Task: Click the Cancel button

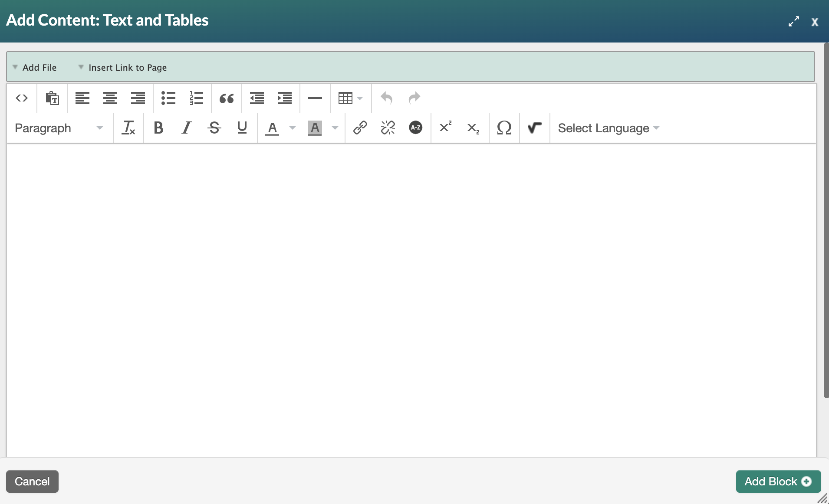Action: click(32, 481)
